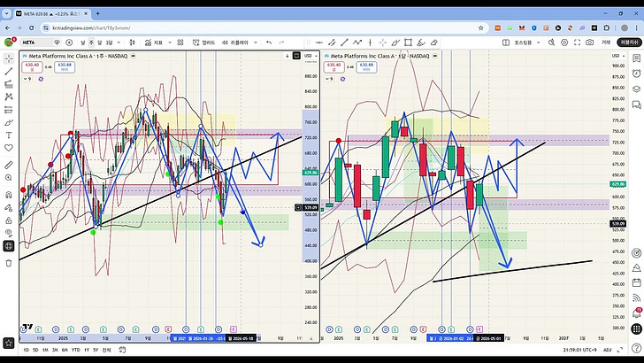The height and width of the screenshot is (363, 644).
Task: Toggle stay-in-drawing-mode pencil lock icon
Action: 9,207
